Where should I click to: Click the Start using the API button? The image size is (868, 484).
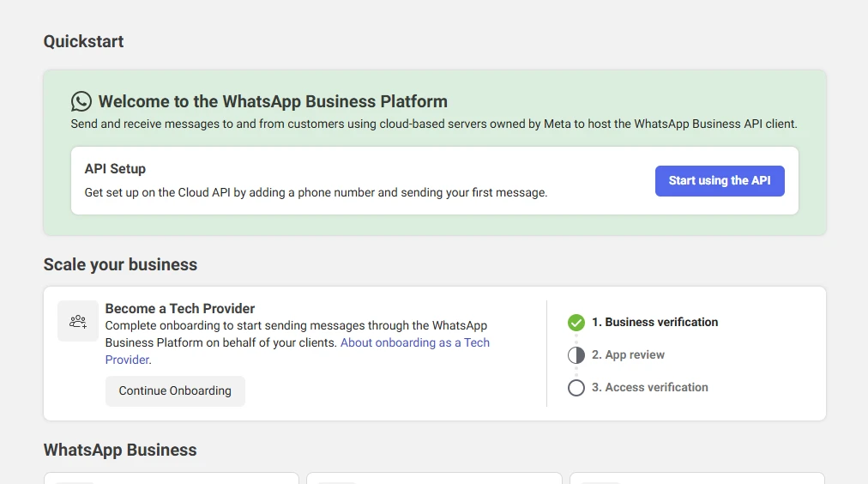(x=720, y=180)
